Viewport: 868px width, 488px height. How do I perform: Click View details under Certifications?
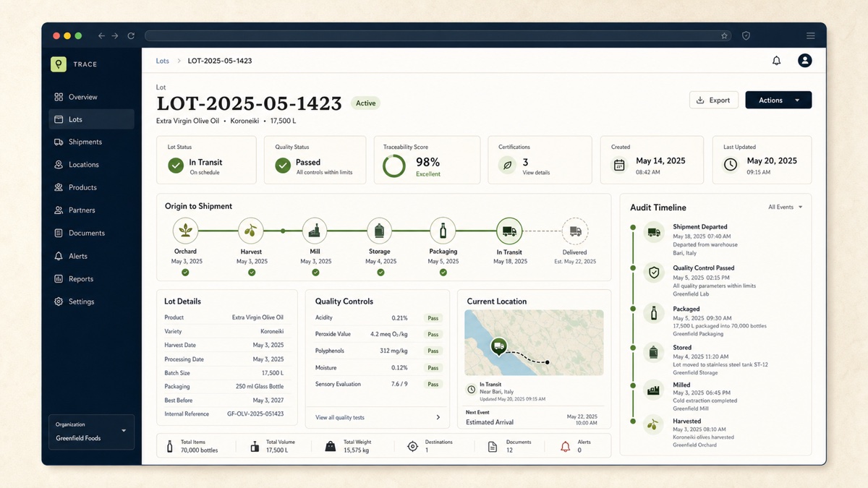(536, 174)
